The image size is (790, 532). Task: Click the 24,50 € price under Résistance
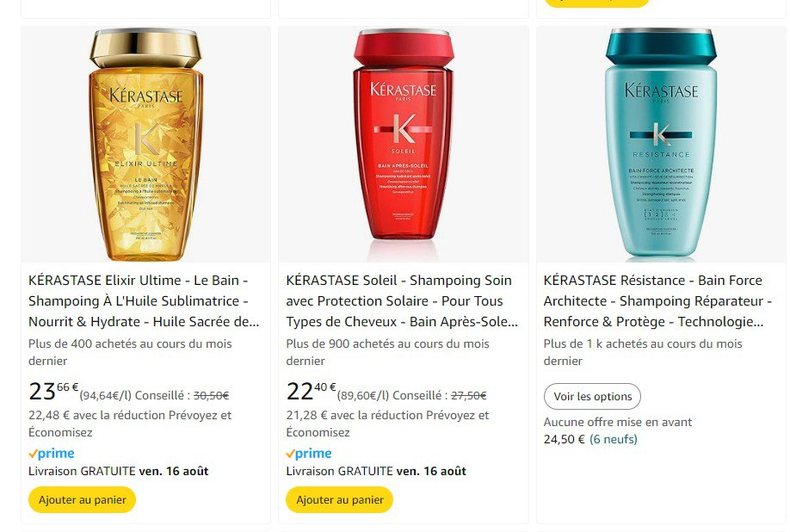[565, 439]
